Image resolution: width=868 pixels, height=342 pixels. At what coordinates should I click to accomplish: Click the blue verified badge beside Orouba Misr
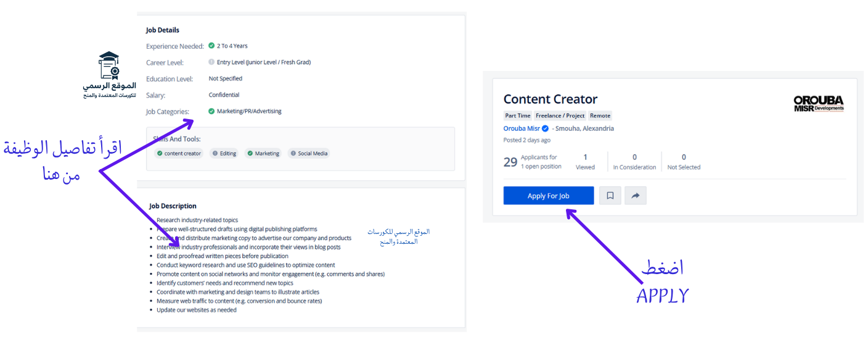(545, 129)
